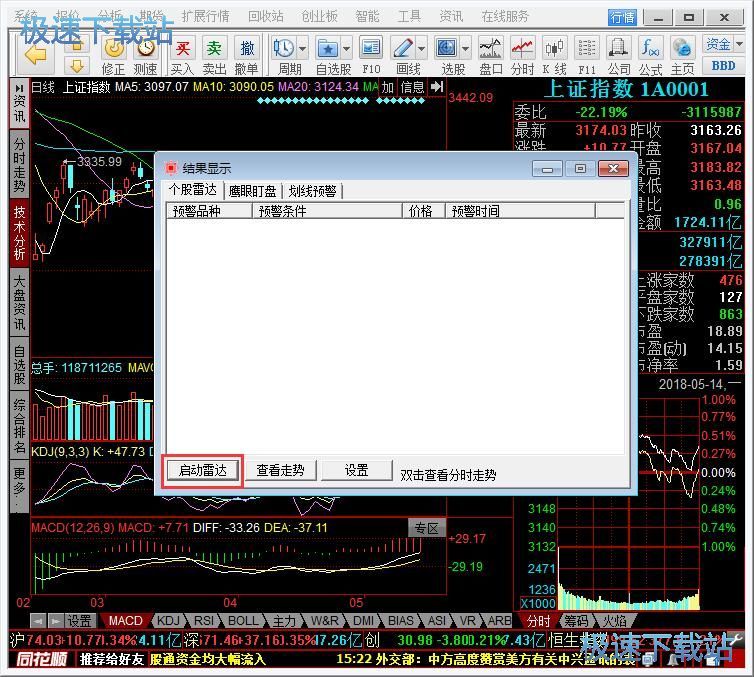Screen dimensions: 754x677
Task: Click the 撤单 (Cancel order) icon
Action: pos(247,53)
